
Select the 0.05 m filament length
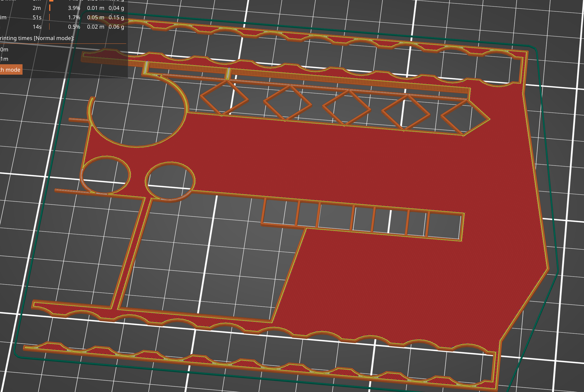96,17
